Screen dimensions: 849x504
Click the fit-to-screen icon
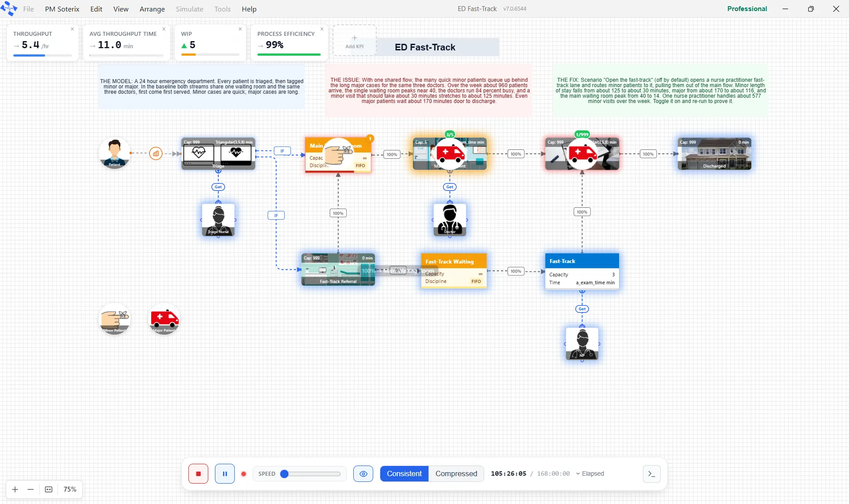tap(49, 489)
